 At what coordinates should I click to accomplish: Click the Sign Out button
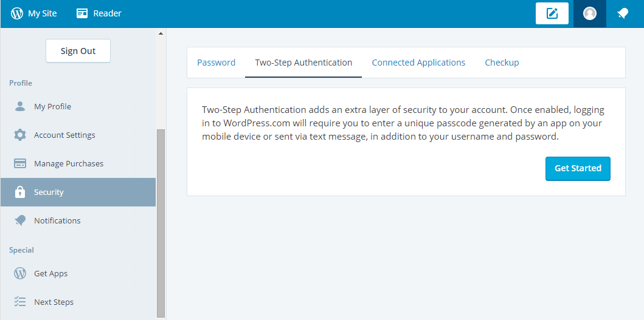(78, 51)
